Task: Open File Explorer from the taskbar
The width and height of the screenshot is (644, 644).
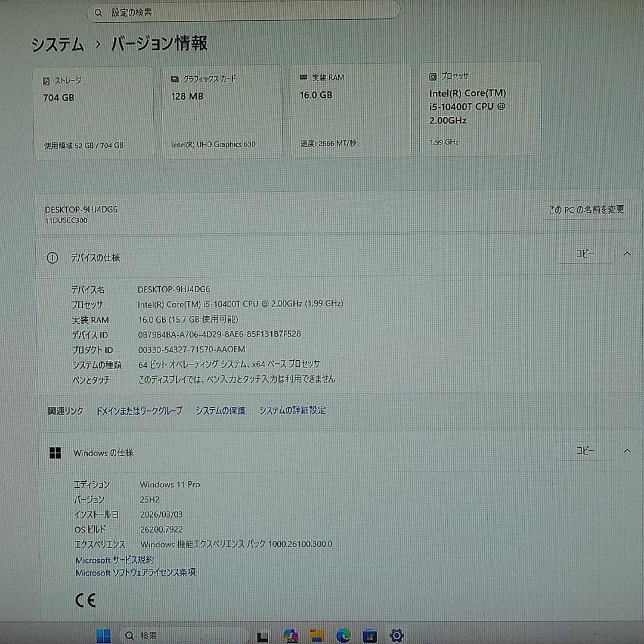Action: 317,636
